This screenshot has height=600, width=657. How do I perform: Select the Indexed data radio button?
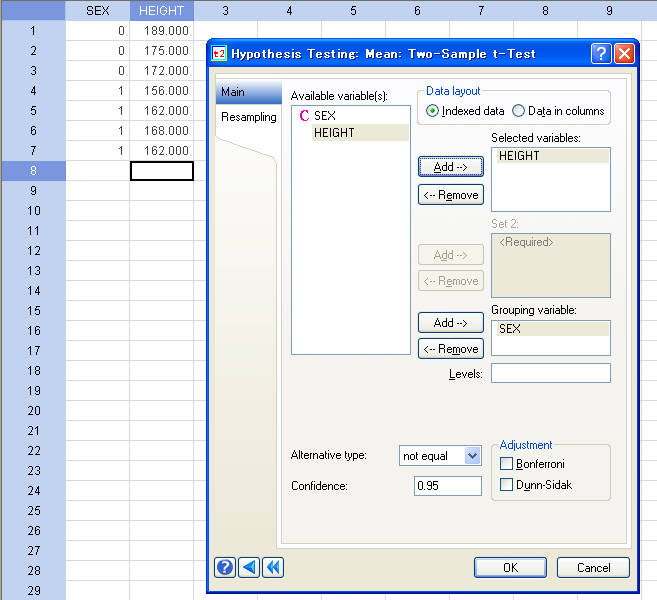point(432,111)
